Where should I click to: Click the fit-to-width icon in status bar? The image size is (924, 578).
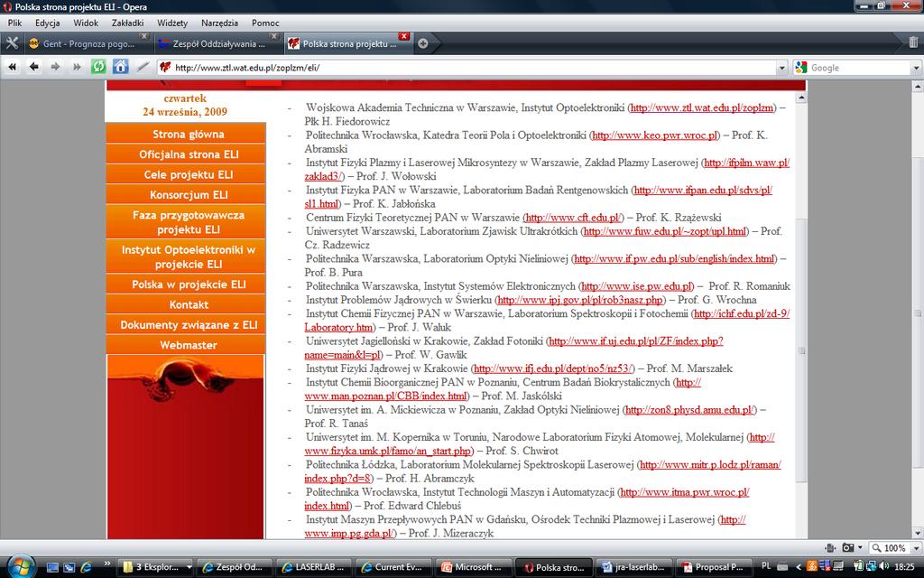pyautogui.click(x=830, y=547)
